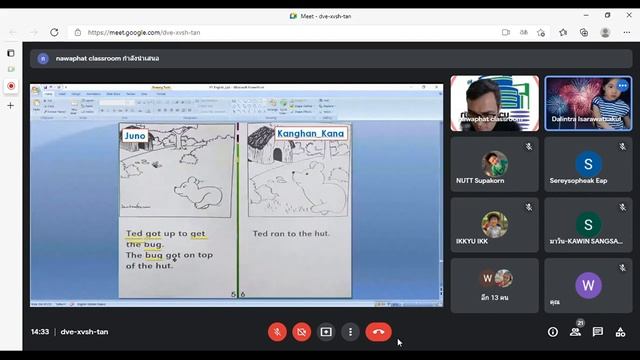The height and width of the screenshot is (360, 640).
Task: Go back with the browser arrow
Action: coord(13,32)
